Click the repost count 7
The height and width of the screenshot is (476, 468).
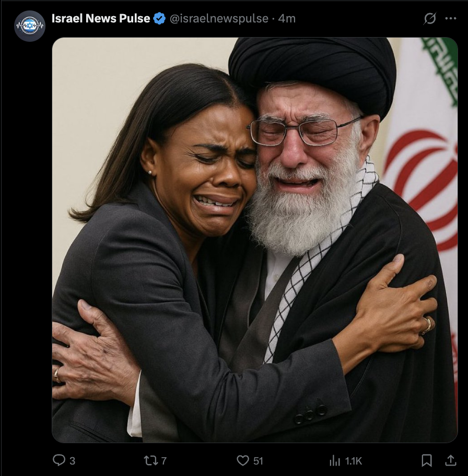164,461
